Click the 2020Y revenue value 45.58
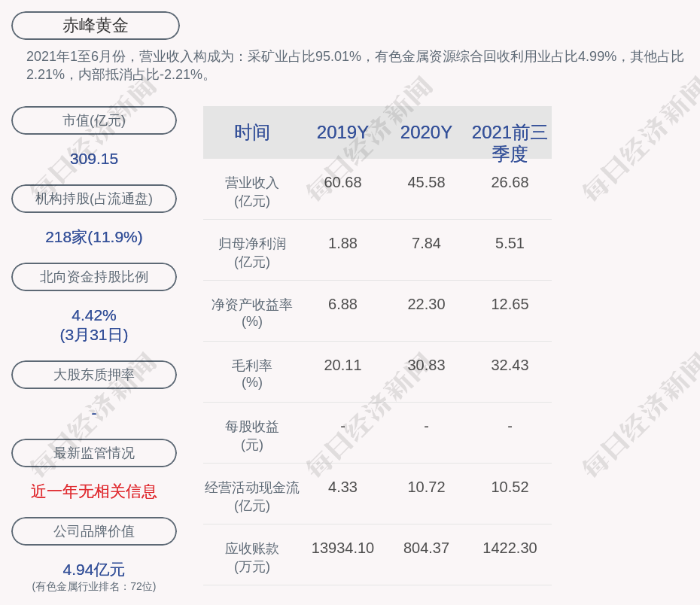 tap(426, 183)
